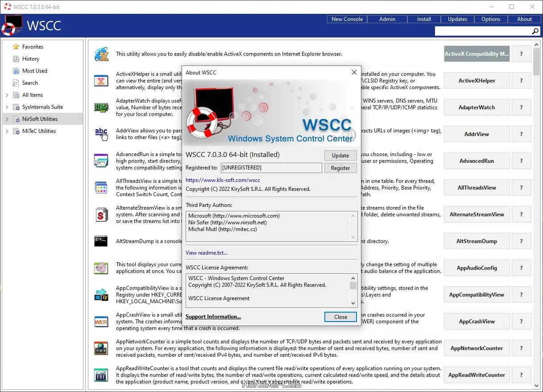Screen dimensions: 543x392
Task: Click the header search input field
Action: [483, 31]
